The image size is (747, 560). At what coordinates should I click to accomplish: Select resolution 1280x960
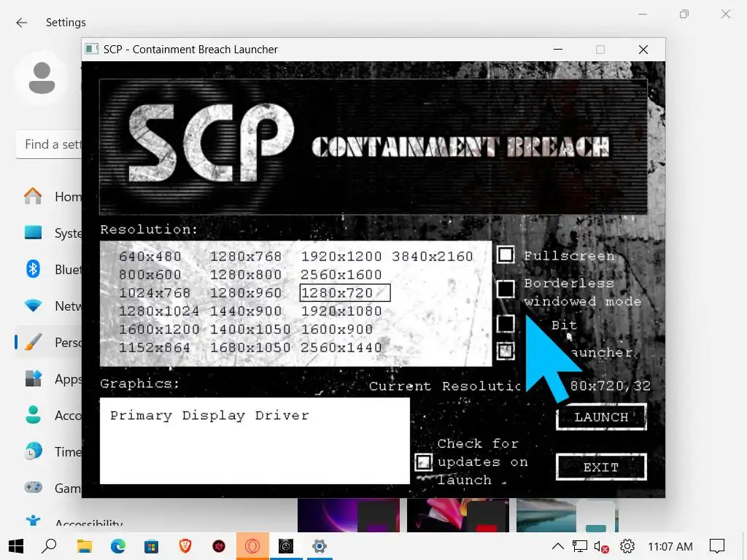pyautogui.click(x=246, y=293)
